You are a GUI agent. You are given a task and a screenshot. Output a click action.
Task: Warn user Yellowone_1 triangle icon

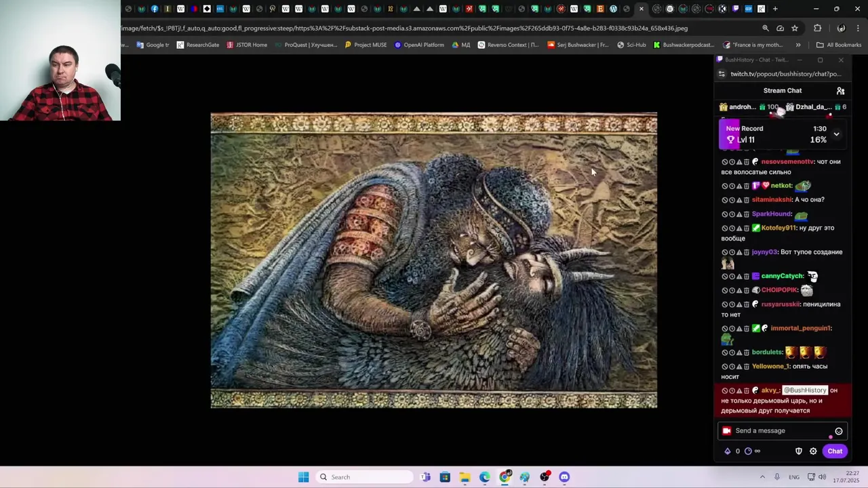click(739, 367)
